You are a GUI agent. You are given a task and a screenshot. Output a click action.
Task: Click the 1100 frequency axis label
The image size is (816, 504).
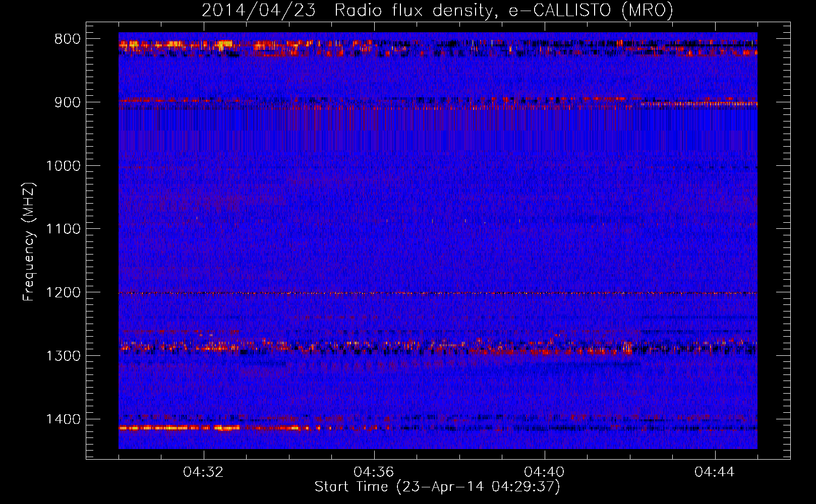tap(63, 229)
